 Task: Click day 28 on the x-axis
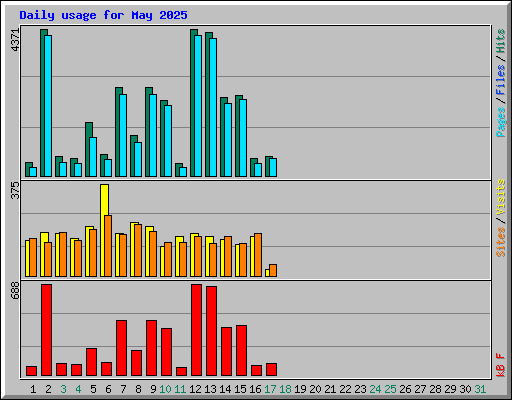(435, 389)
